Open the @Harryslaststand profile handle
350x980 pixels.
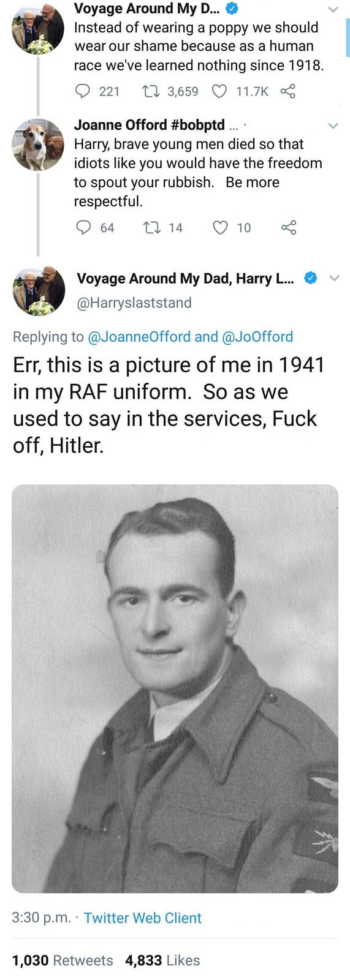(134, 303)
